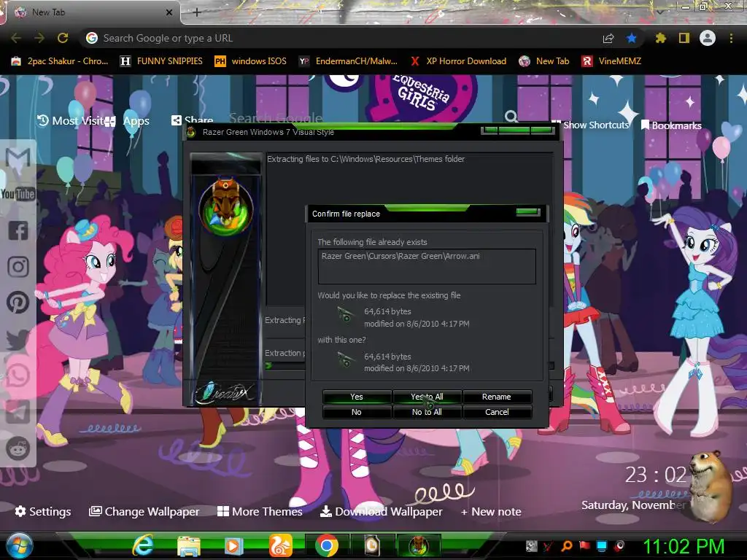This screenshot has height=560, width=747.
Task: Open new tab page Settings
Action: click(43, 511)
